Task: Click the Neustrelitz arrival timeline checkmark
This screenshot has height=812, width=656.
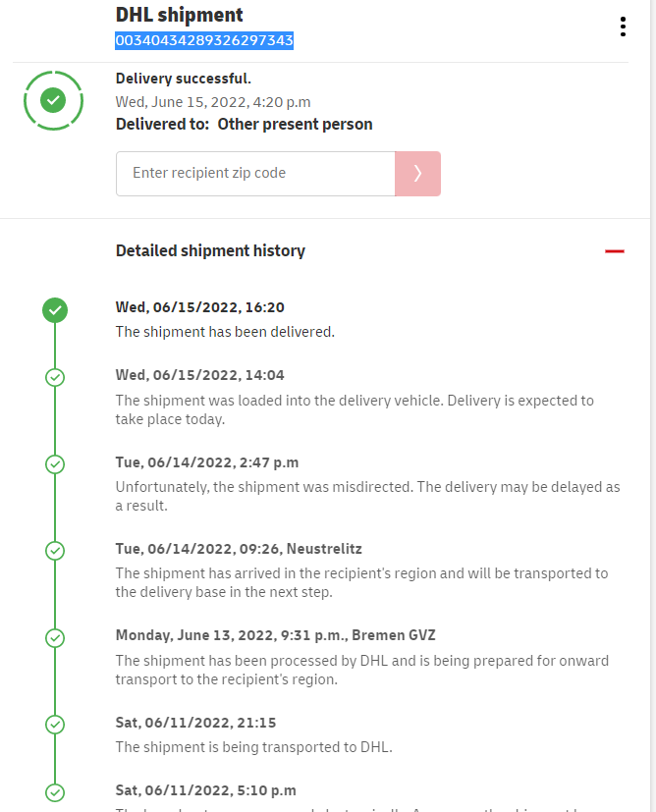Action: 55,551
